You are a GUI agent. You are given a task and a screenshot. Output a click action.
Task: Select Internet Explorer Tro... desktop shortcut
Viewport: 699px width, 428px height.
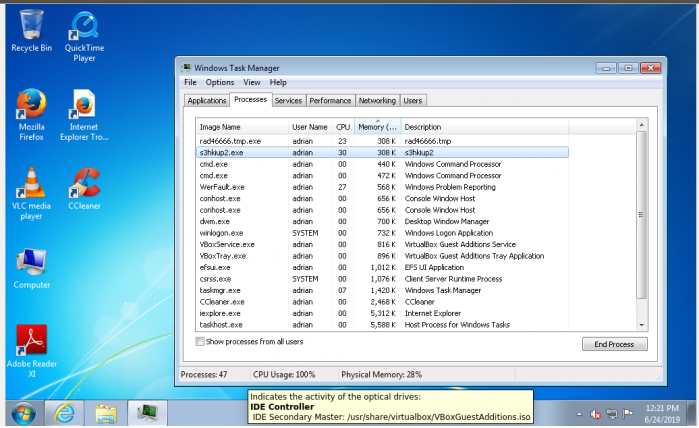point(84,115)
